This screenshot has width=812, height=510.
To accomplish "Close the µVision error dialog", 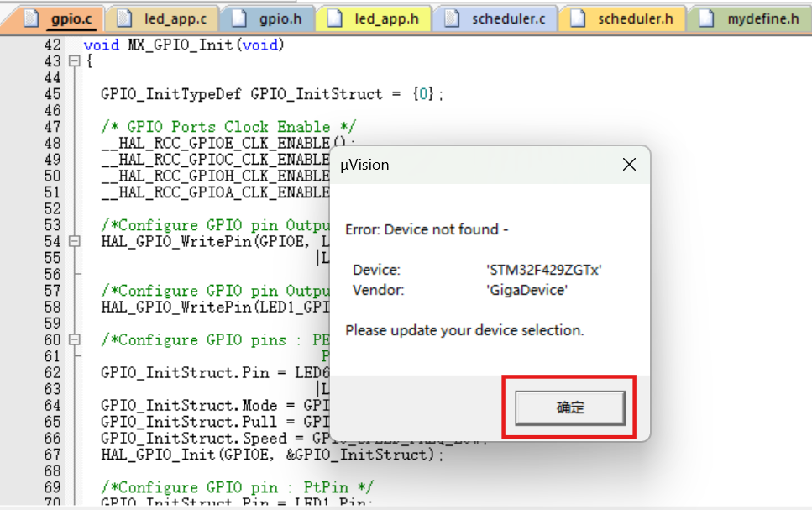I will [x=629, y=165].
